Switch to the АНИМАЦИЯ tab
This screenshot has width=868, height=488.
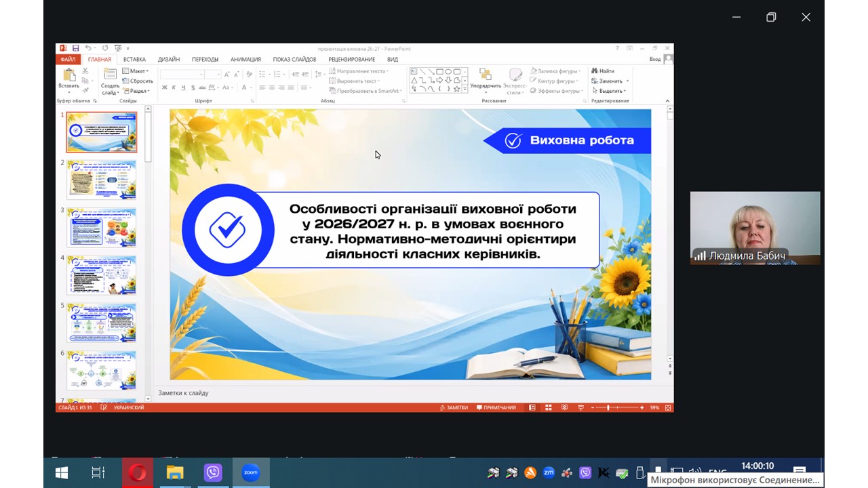point(245,60)
